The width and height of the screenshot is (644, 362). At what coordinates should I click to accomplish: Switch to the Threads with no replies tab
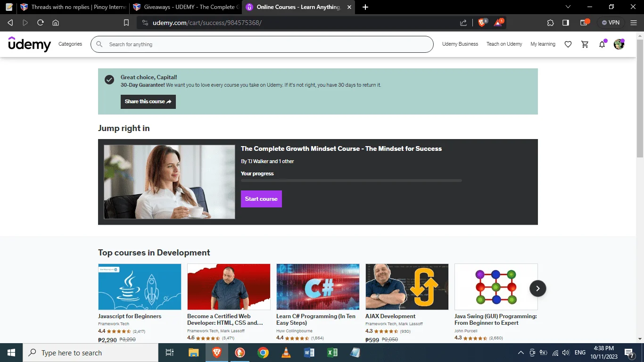click(73, 7)
